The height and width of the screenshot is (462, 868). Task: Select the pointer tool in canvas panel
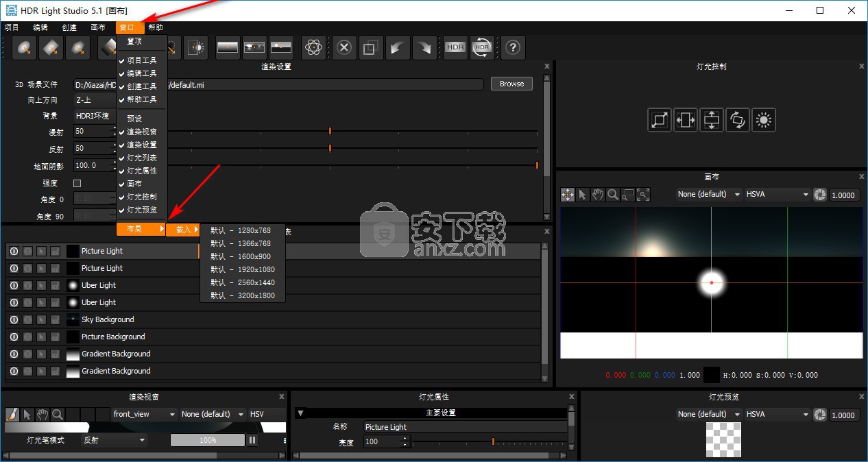[x=583, y=195]
